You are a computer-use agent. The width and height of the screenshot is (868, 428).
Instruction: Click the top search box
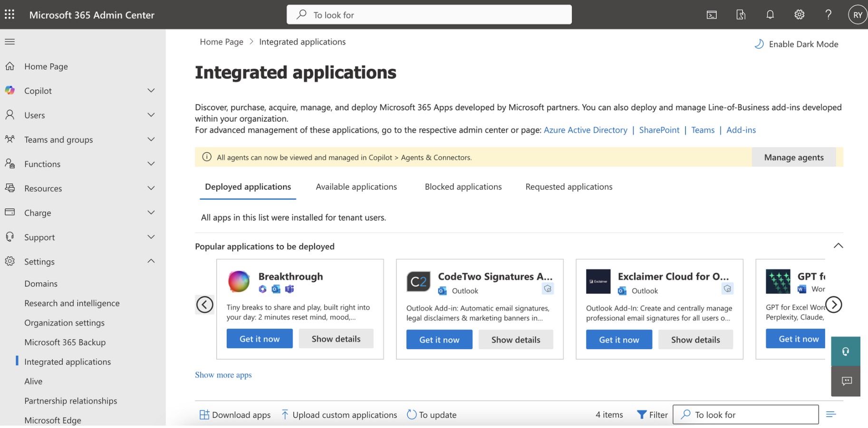[x=429, y=15]
